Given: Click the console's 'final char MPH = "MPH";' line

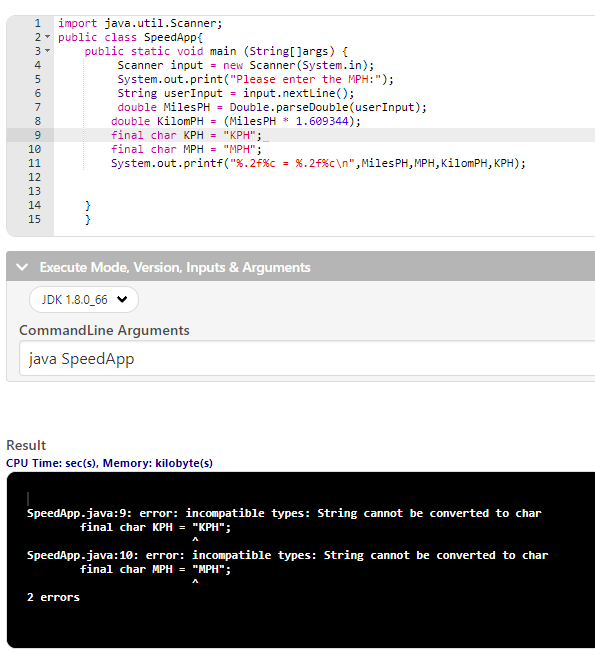Looking at the screenshot, I should point(156,570).
